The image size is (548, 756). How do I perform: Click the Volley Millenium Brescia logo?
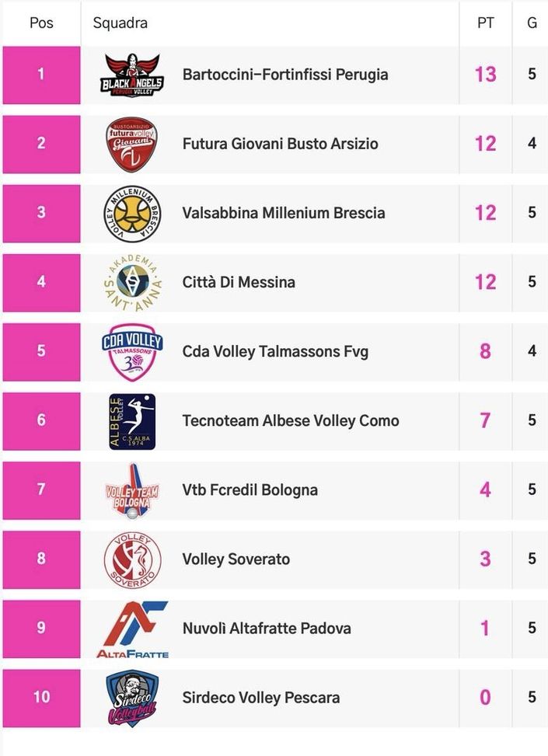pos(132,213)
